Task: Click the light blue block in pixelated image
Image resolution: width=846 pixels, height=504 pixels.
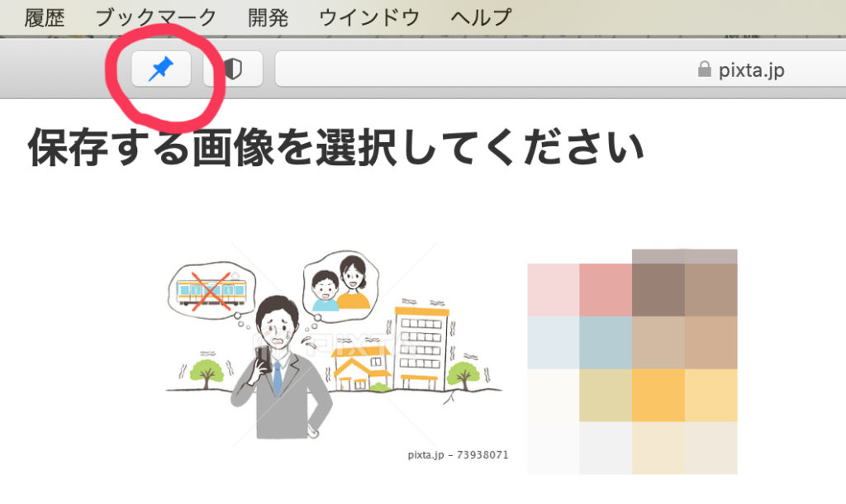Action: click(x=606, y=342)
